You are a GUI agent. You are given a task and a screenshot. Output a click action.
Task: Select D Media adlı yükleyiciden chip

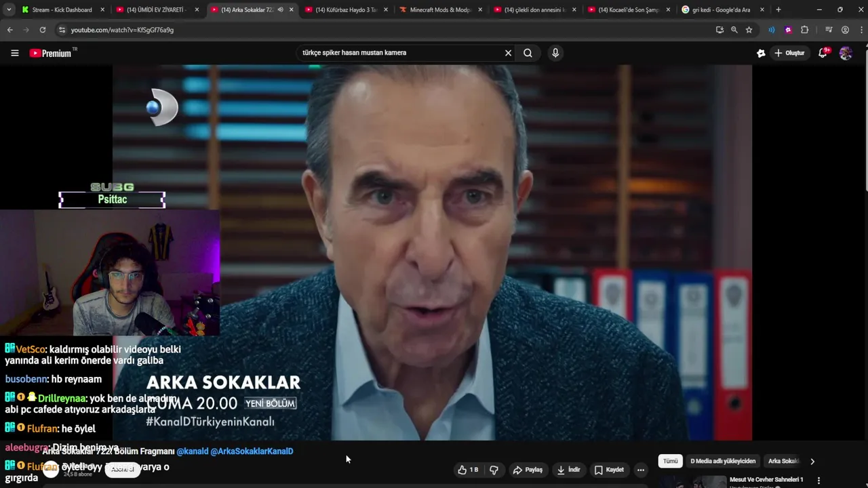pyautogui.click(x=723, y=462)
